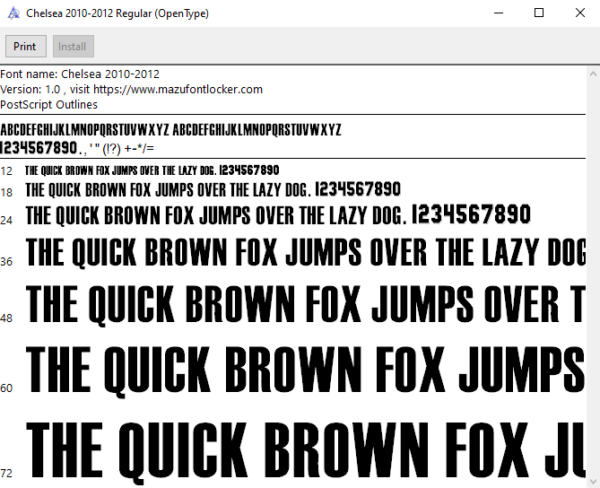Click the 1234567890 digits and punctuation sample line
The width and height of the screenshot is (600, 488).
[77, 148]
